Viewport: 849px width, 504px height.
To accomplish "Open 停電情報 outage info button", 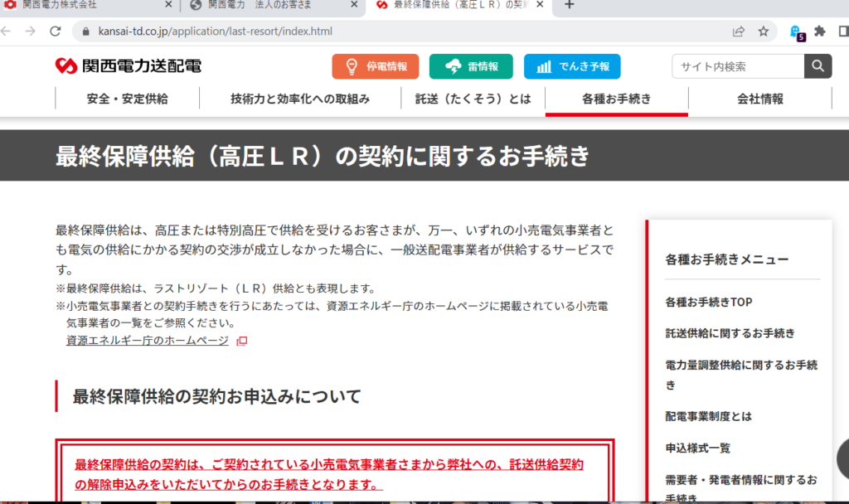I will 376,66.
